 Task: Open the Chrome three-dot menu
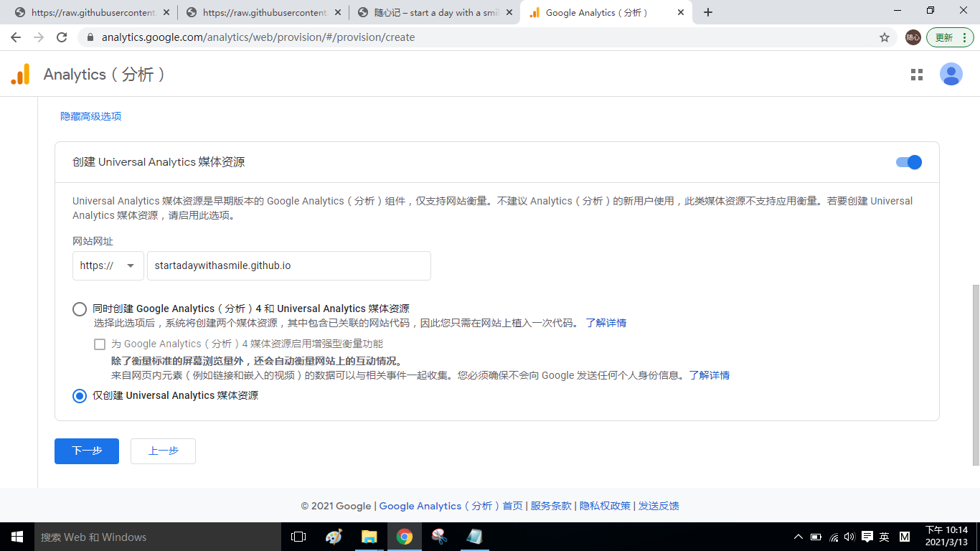click(x=965, y=37)
